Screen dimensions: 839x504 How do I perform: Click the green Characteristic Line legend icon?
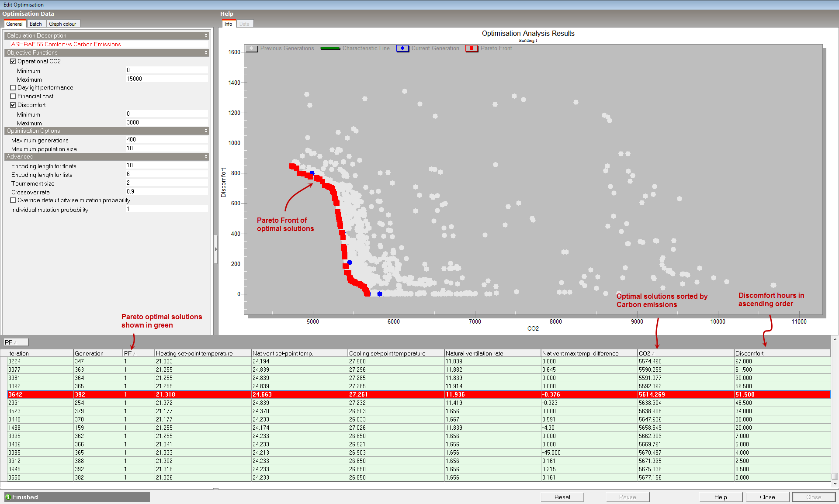330,48
